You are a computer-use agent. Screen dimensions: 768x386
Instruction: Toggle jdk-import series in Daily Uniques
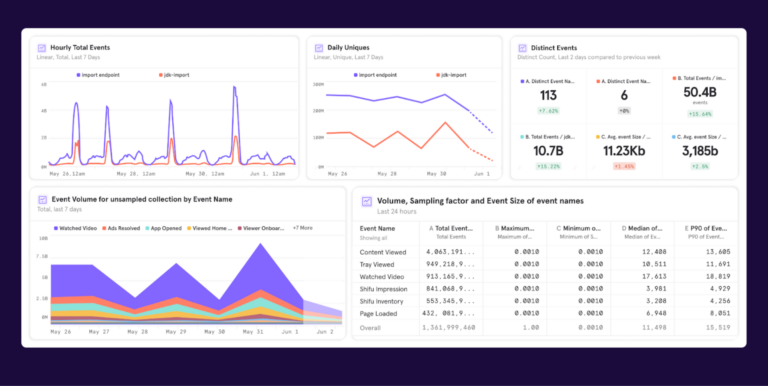click(451, 75)
